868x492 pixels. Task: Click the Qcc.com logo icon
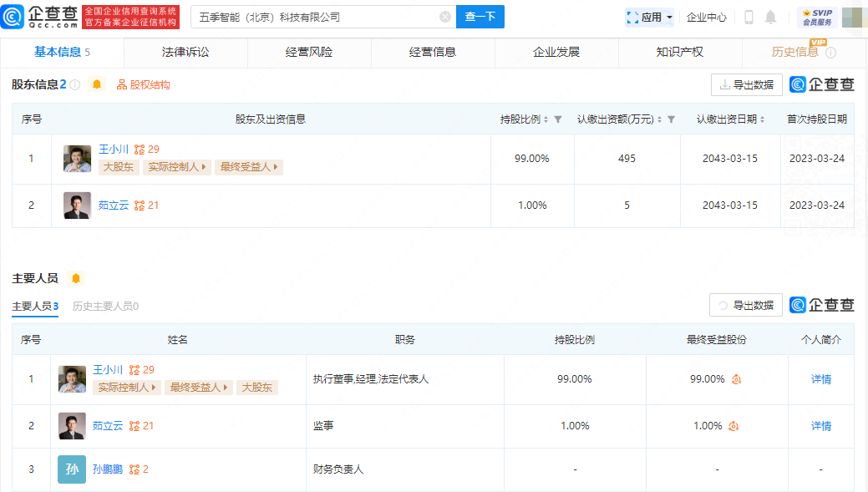pyautogui.click(x=13, y=17)
